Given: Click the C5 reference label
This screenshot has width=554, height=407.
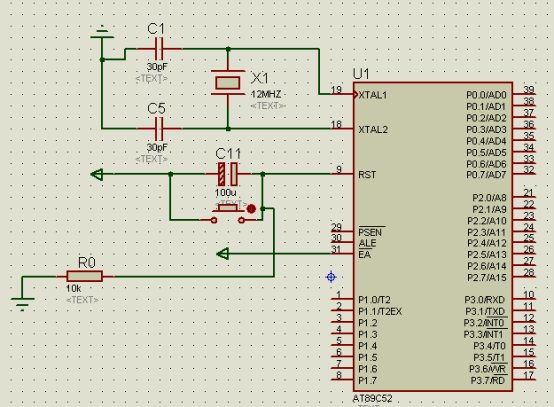Looking at the screenshot, I should (156, 109).
